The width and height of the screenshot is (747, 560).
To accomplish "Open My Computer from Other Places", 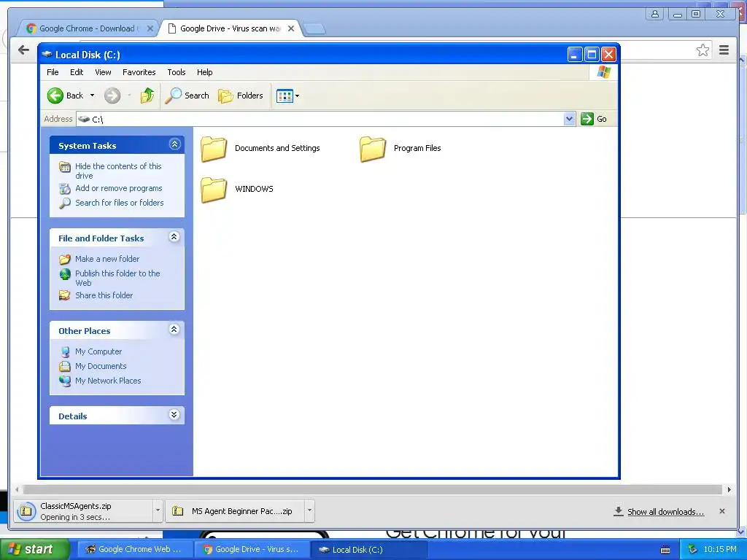I will click(98, 352).
